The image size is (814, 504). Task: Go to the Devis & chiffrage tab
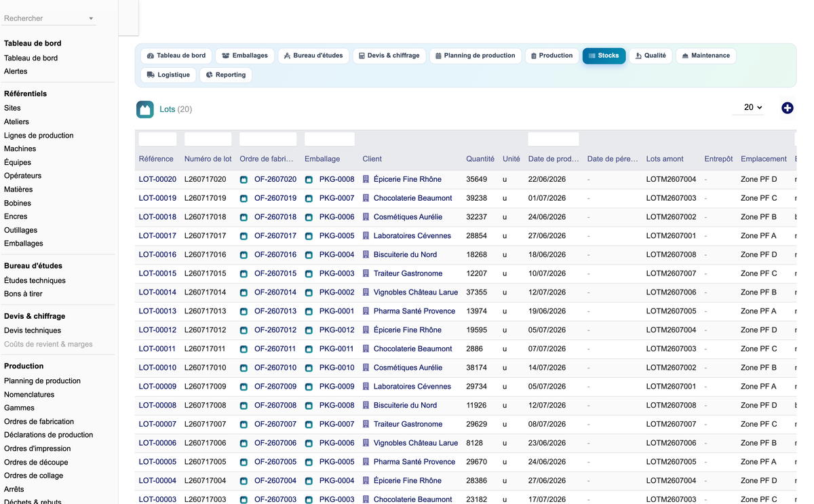click(389, 56)
